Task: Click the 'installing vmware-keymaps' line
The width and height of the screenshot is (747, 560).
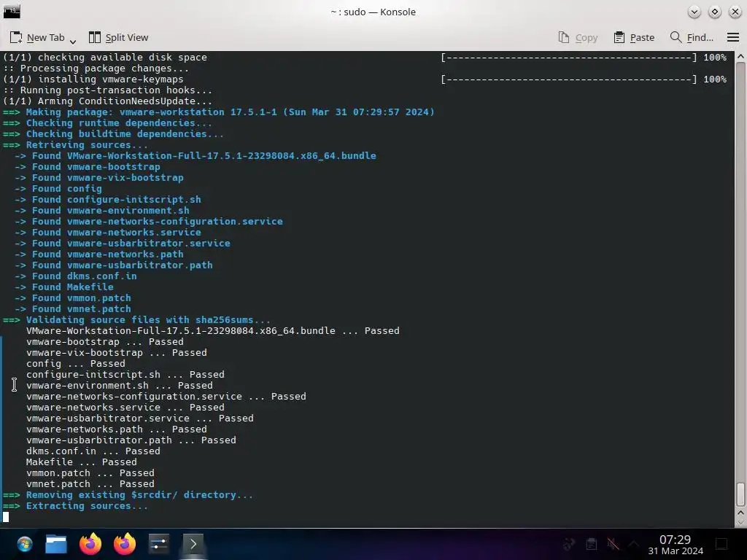Action: pos(93,79)
